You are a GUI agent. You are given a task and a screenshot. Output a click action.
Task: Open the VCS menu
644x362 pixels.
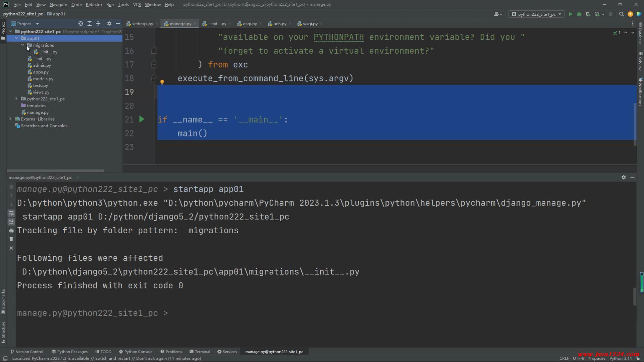[x=137, y=4]
